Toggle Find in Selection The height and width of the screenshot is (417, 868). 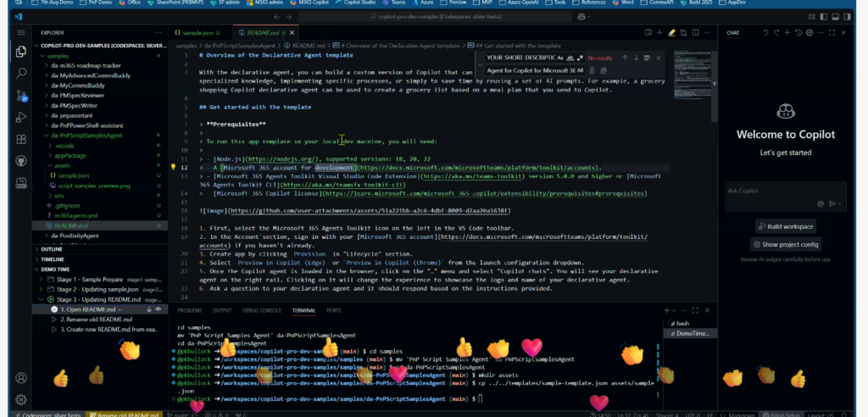coord(647,58)
